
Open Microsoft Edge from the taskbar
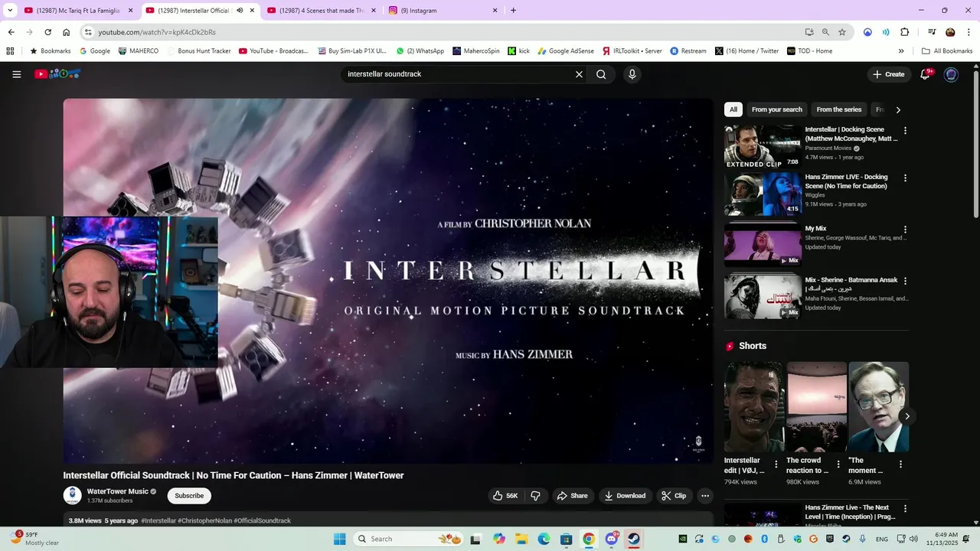(544, 539)
